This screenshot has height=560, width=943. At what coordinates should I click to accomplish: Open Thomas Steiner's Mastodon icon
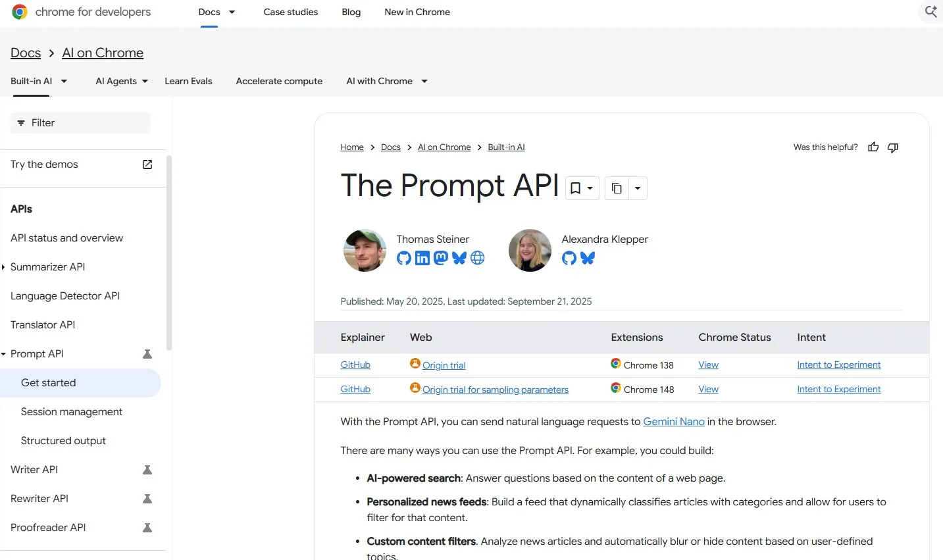click(x=441, y=258)
